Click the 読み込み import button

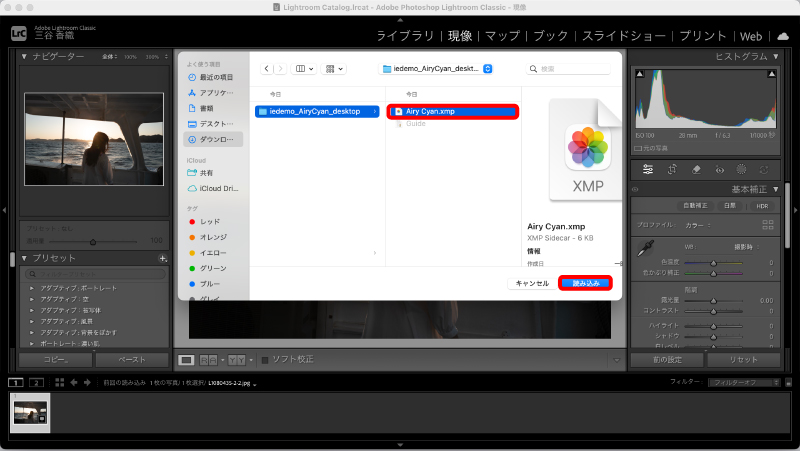(x=585, y=283)
